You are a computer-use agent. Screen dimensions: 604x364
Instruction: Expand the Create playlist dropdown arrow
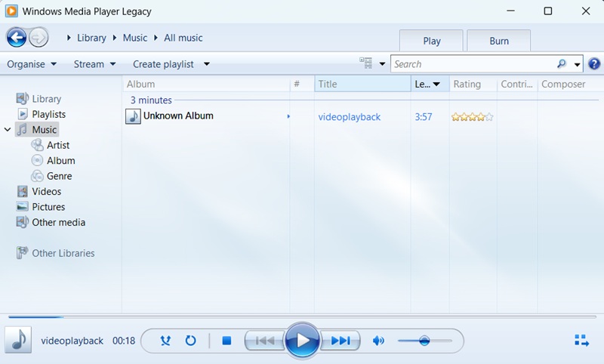[207, 64]
